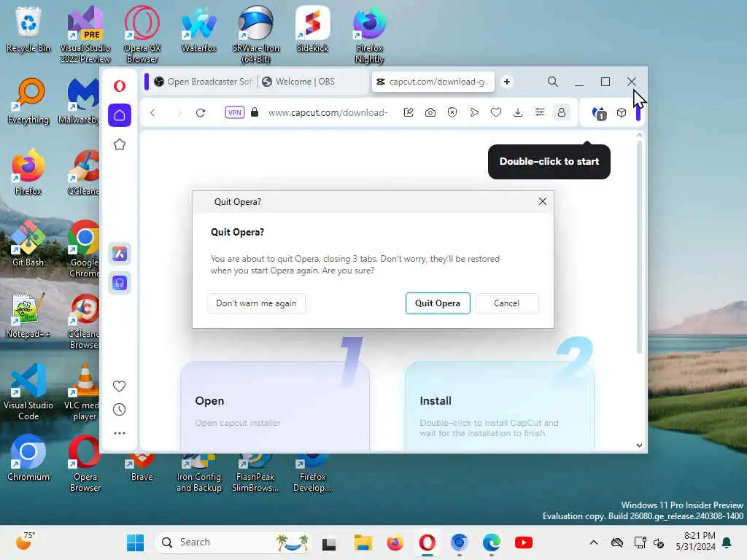This screenshot has width=747, height=560.
Task: Open sidebar three-dots setup menu
Action: (x=120, y=433)
